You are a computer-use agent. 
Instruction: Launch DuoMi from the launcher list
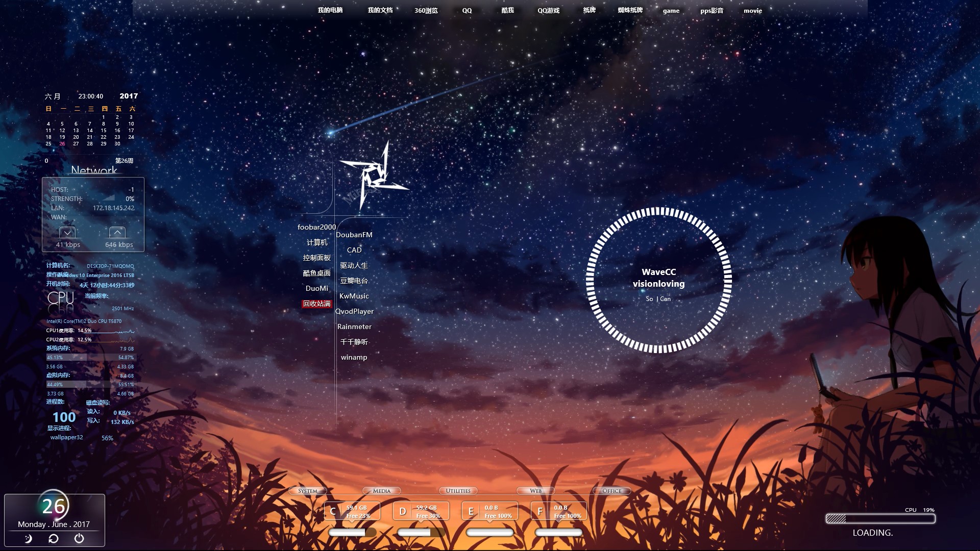317,288
